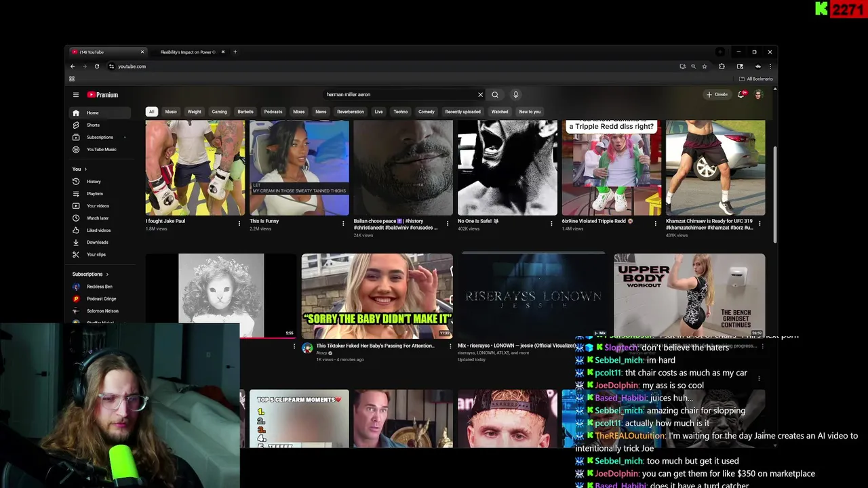The height and width of the screenshot is (488, 868).
Task: Open the account avatar menu
Action: click(758, 95)
